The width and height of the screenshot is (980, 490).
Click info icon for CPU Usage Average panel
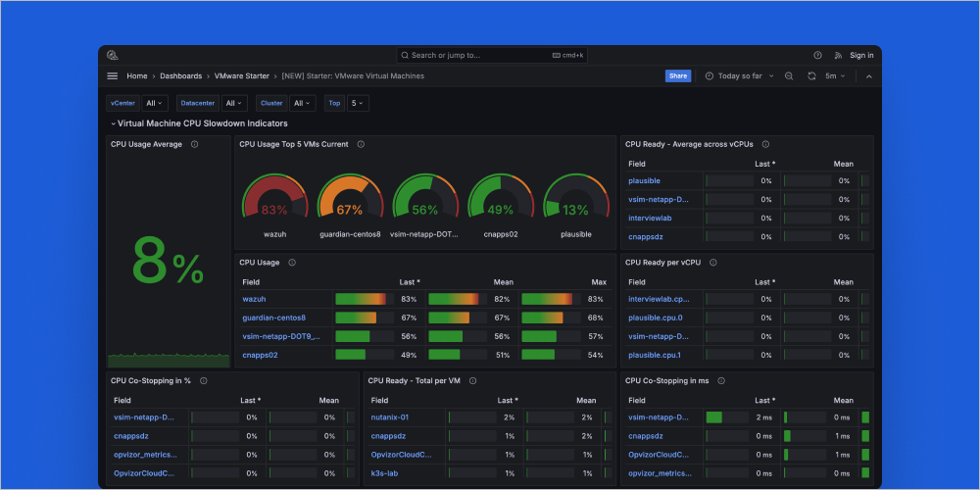[x=194, y=144]
